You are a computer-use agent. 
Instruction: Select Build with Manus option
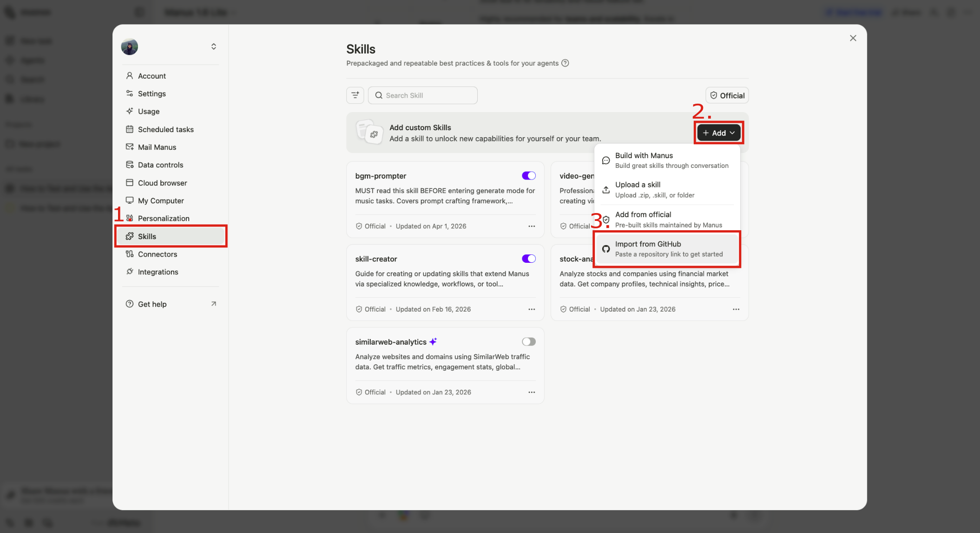tap(667, 160)
